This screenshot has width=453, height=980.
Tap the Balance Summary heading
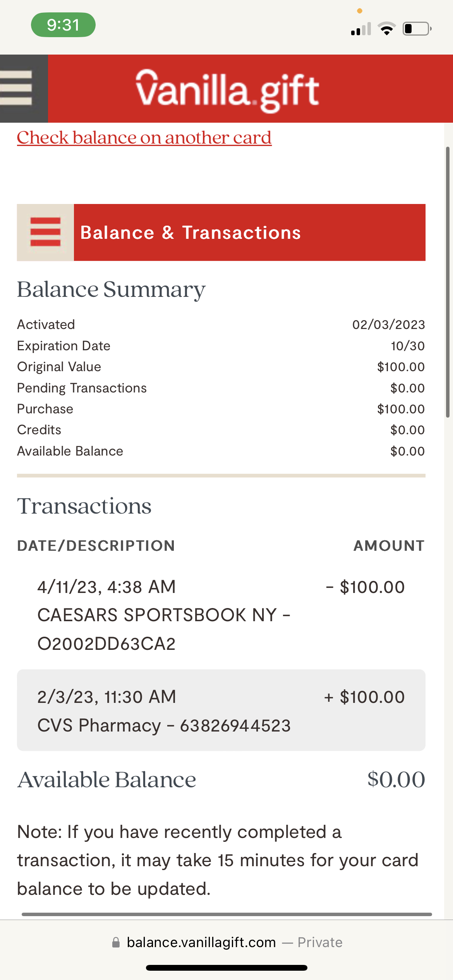coord(111,290)
